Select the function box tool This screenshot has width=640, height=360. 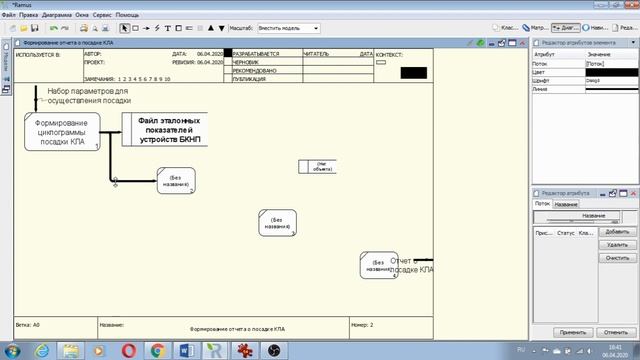pos(136,28)
